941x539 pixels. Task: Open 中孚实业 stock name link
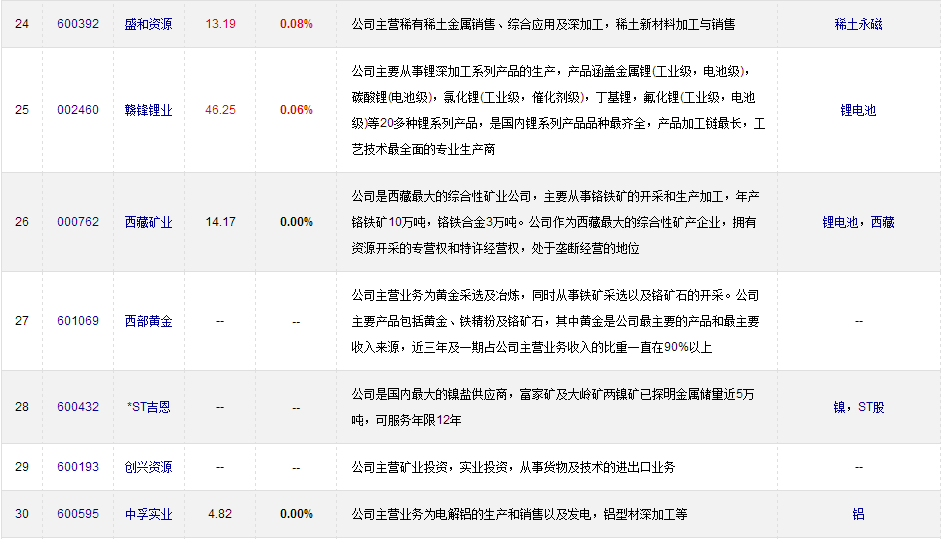pyautogui.click(x=148, y=514)
